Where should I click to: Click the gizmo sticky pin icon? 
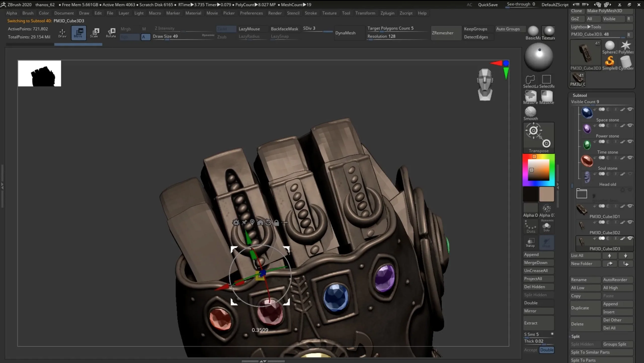point(244,222)
